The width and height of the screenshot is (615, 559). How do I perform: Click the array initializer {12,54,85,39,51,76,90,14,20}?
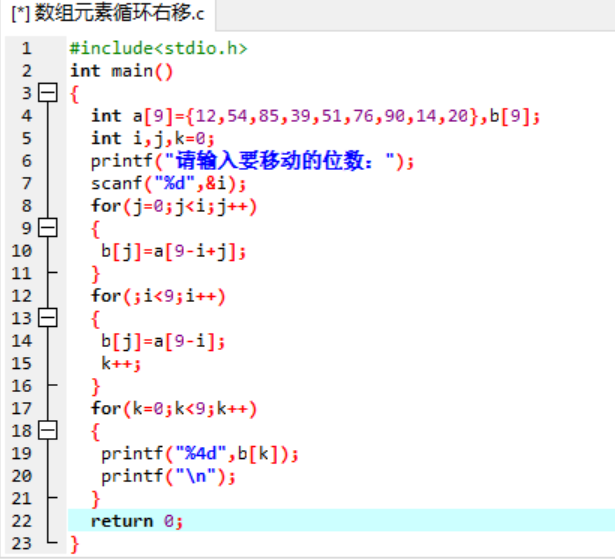point(333,117)
